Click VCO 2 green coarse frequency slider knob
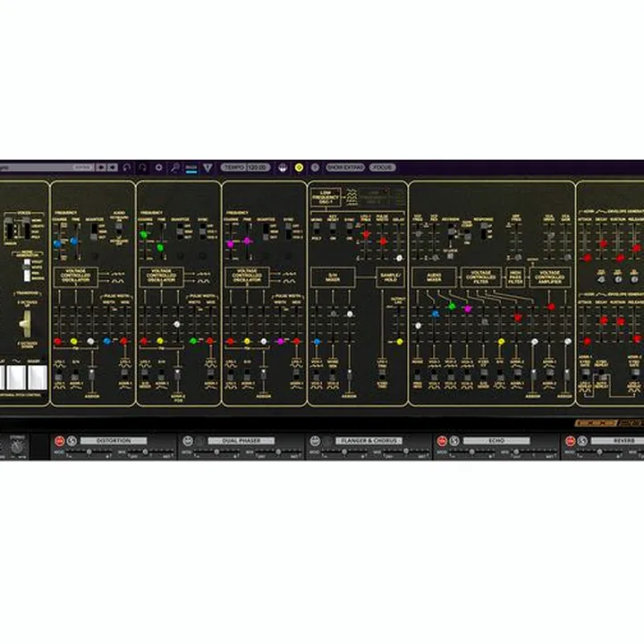644x644 pixels. (x=144, y=235)
